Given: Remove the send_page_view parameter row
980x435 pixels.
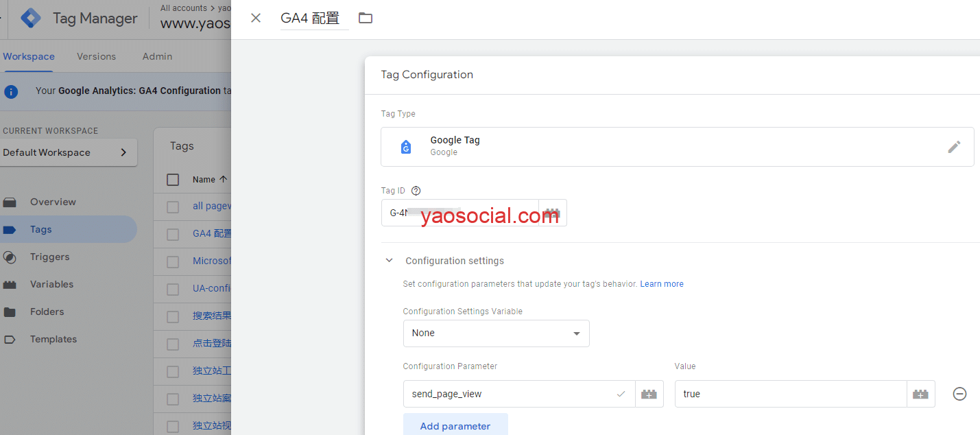Looking at the screenshot, I should 959,394.
